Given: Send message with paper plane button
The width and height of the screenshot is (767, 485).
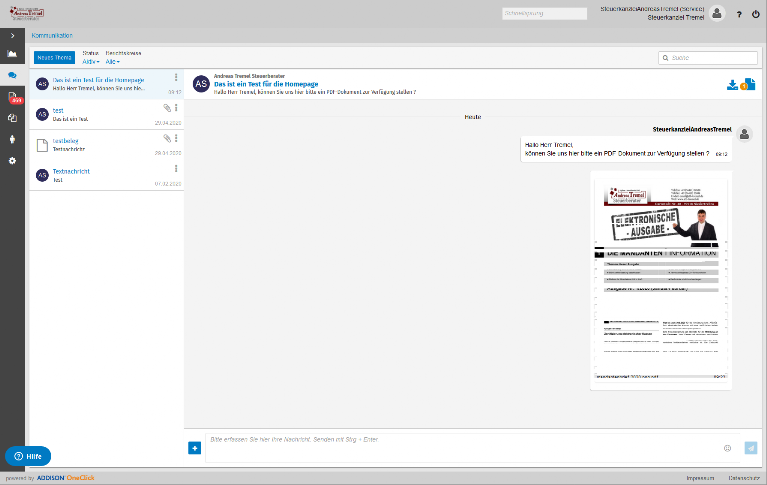Looking at the screenshot, I should pyautogui.click(x=750, y=447).
